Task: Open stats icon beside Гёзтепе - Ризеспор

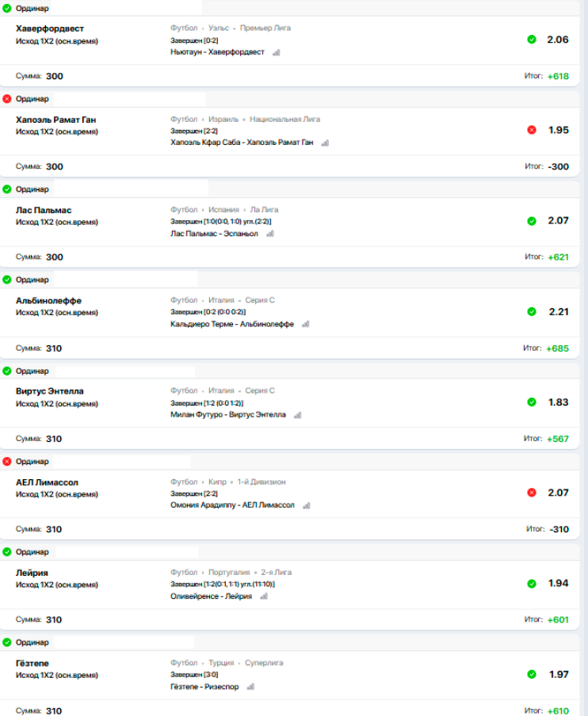Action: pos(250,687)
